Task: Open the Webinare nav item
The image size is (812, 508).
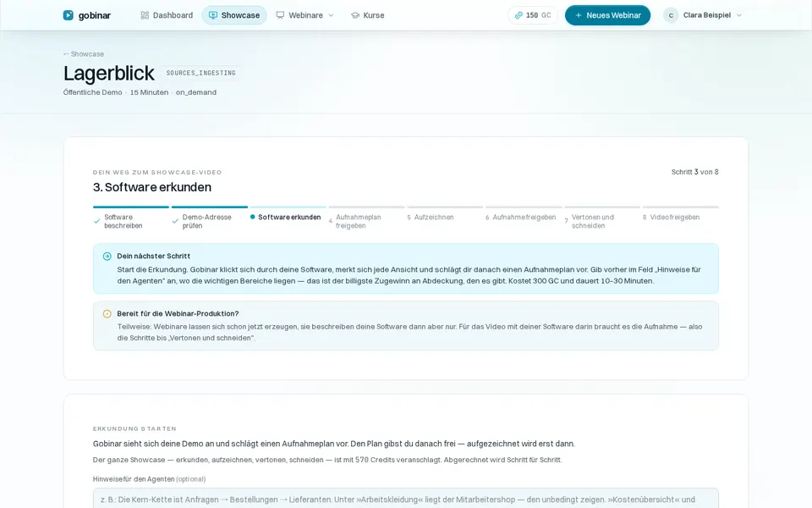Action: pyautogui.click(x=305, y=15)
